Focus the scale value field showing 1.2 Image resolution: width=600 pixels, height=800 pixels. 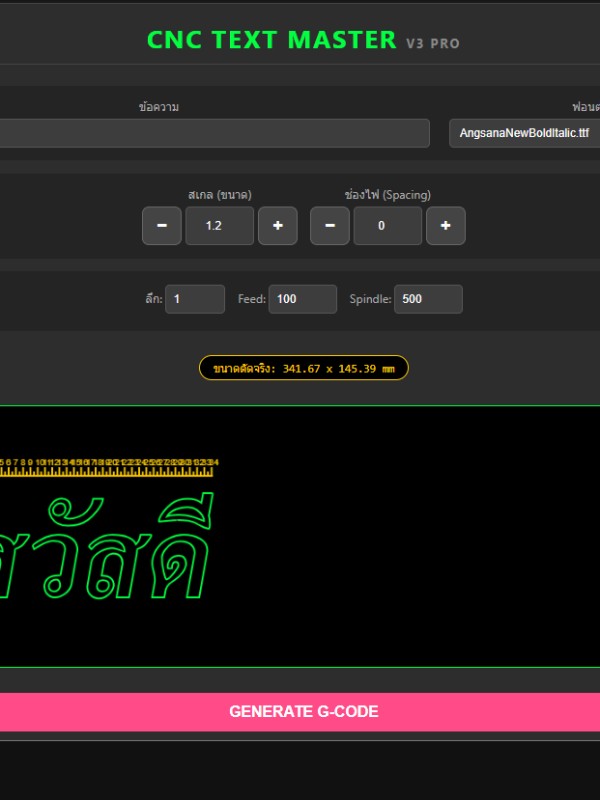pos(219,226)
